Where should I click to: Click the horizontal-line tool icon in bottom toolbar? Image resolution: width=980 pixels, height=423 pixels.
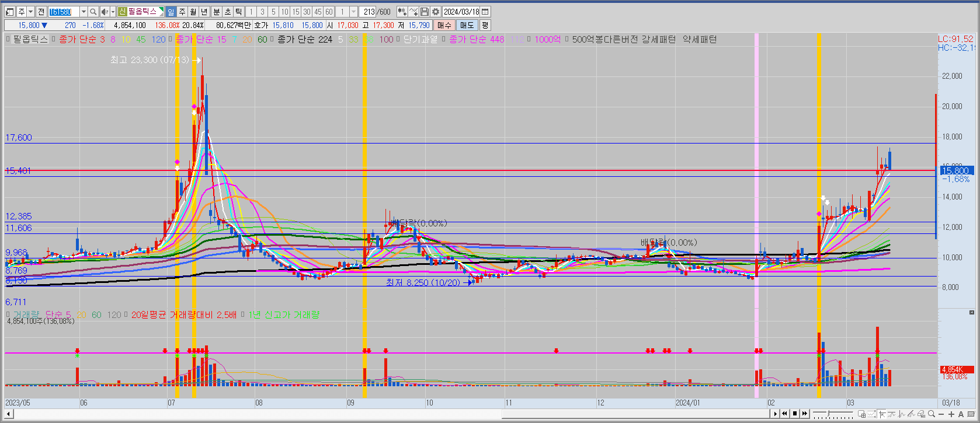pos(891,414)
